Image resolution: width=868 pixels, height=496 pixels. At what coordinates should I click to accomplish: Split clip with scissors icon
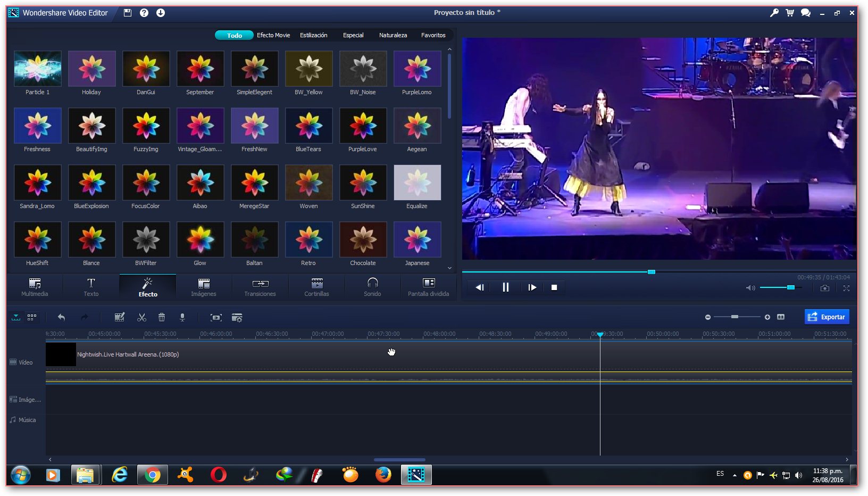click(x=141, y=317)
